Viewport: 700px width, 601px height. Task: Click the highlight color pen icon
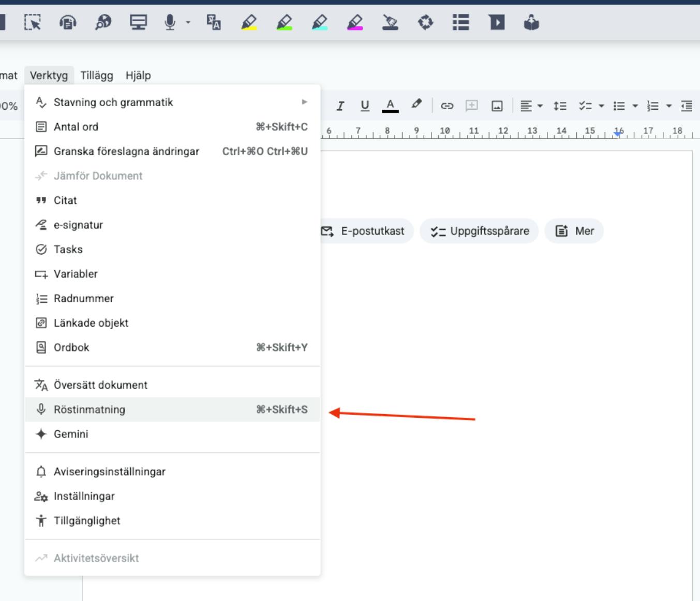[x=416, y=105]
